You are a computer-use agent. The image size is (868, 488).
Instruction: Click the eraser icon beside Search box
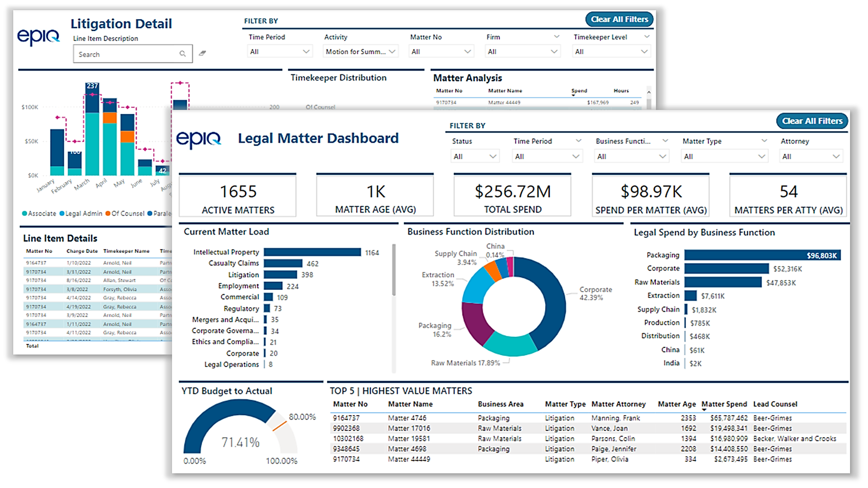click(x=202, y=53)
